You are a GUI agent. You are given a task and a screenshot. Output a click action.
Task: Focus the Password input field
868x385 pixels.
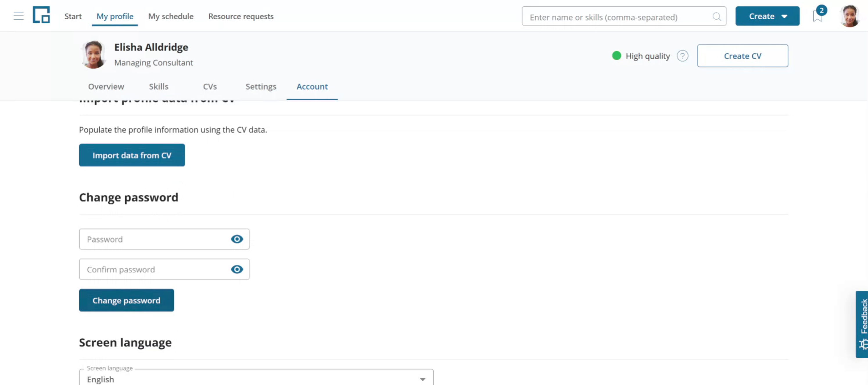164,239
